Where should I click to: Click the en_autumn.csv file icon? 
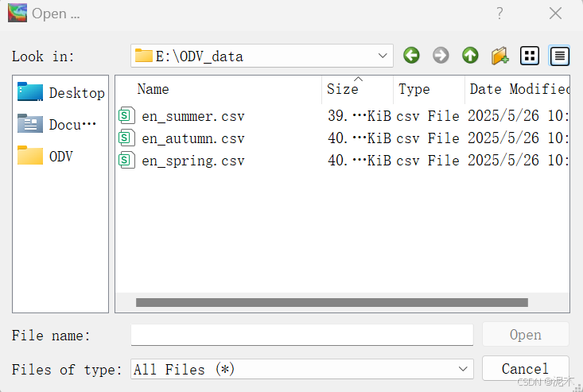(126, 138)
